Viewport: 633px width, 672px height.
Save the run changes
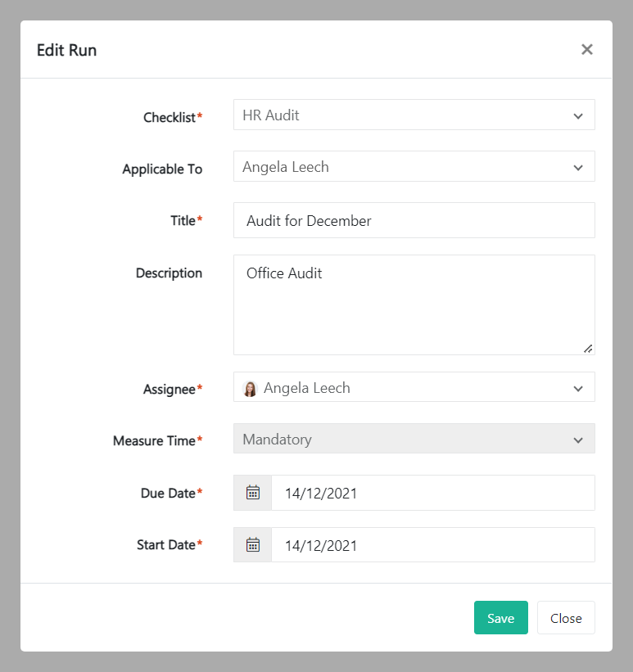500,618
